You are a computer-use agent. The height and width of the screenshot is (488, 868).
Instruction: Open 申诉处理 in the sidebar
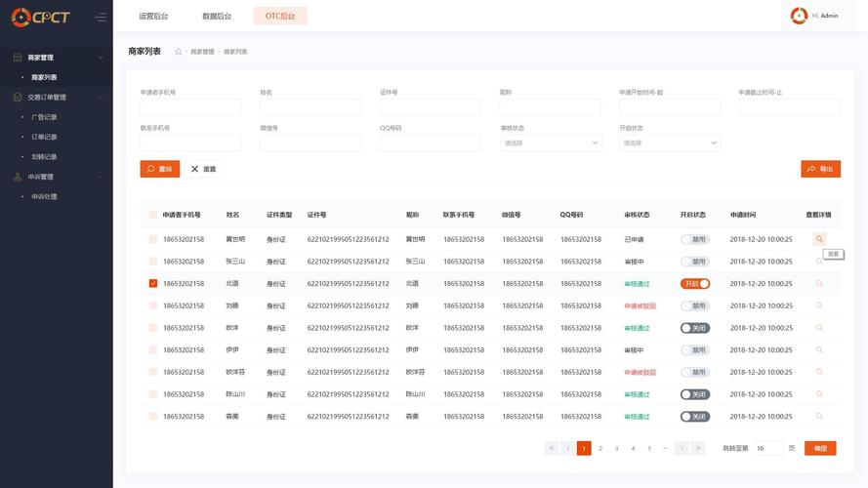[44, 197]
